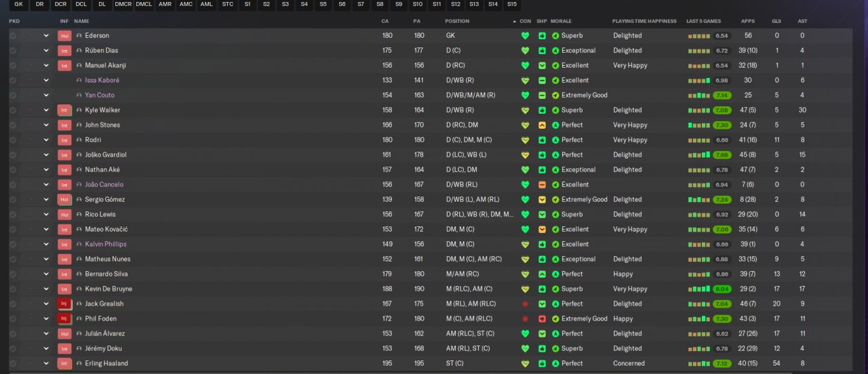Open Erling Haaland's player profile name
The width and height of the screenshot is (868, 374).
point(106,363)
